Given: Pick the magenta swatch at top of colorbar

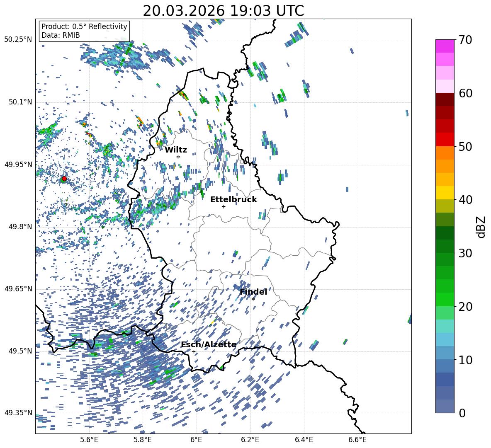Looking at the screenshot, I should click(445, 46).
